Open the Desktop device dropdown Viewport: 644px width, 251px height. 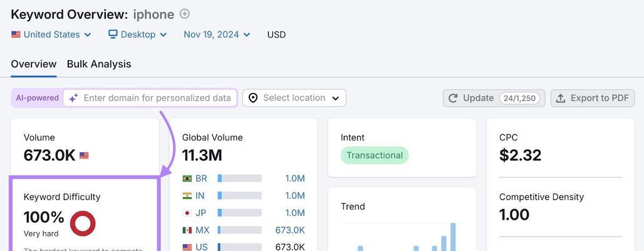pyautogui.click(x=138, y=35)
